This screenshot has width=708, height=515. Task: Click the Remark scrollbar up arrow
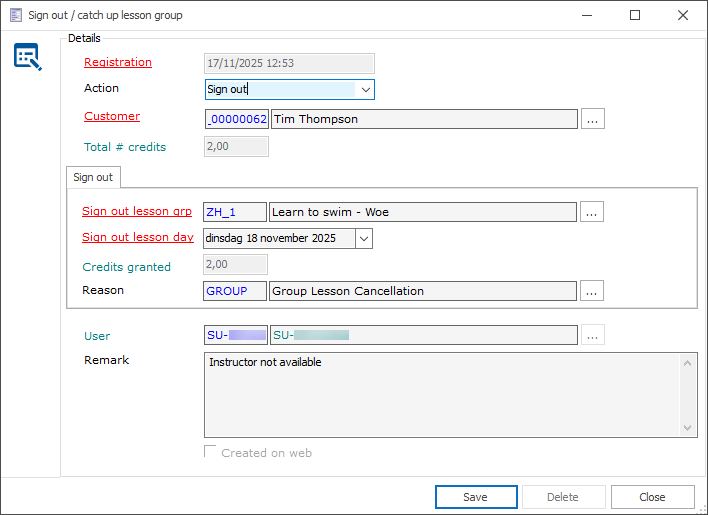[688, 363]
